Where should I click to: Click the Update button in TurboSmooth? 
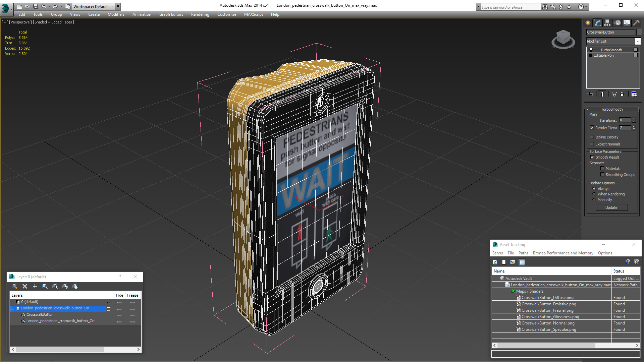pos(611,207)
